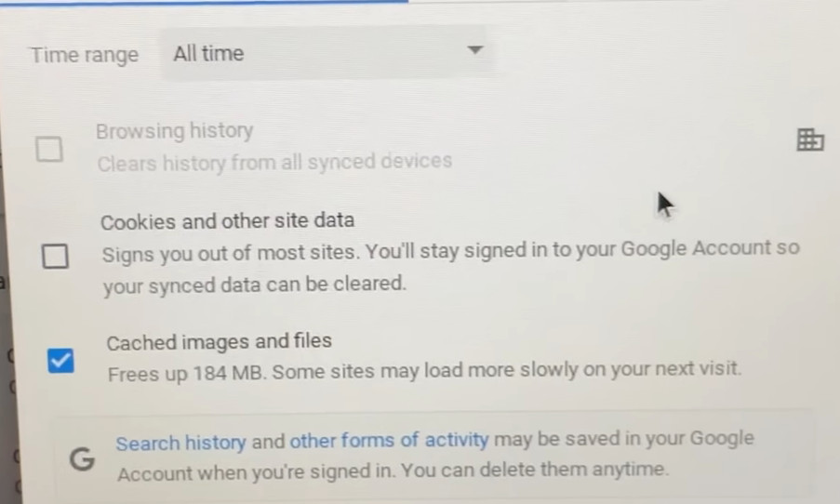Click the Time range label
The width and height of the screenshot is (840, 504).
85,55
